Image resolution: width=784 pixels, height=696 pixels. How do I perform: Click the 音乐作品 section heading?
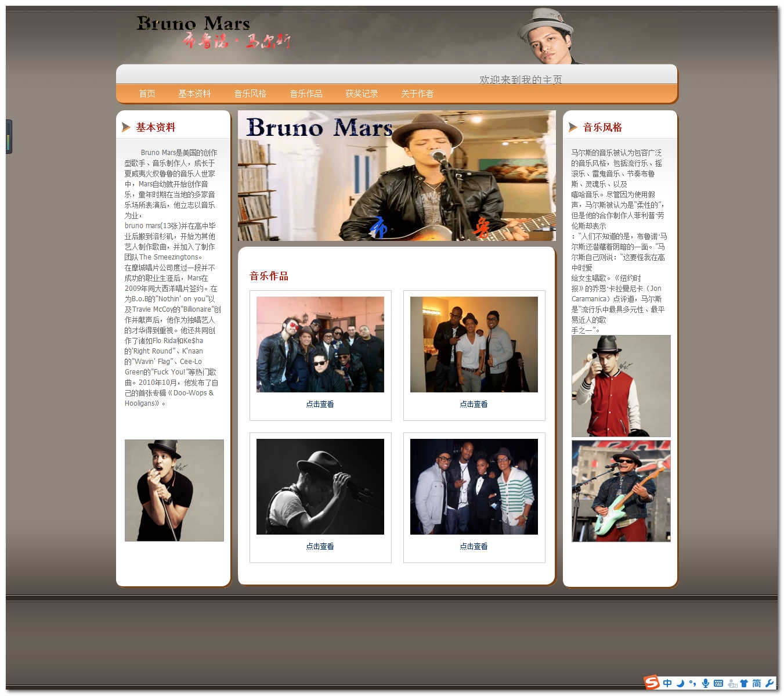click(269, 276)
